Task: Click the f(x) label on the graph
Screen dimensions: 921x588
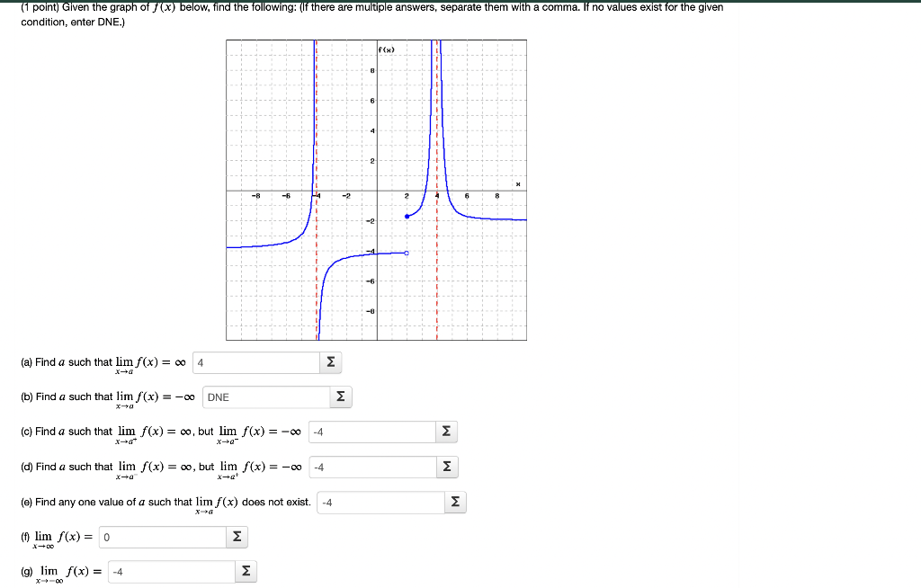Action: click(387, 51)
